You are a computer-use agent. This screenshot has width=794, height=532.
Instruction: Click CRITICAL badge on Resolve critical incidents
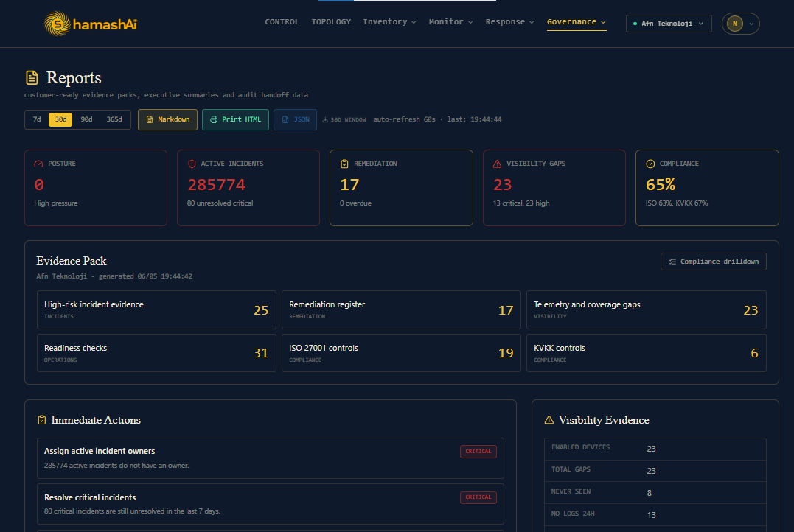click(478, 497)
